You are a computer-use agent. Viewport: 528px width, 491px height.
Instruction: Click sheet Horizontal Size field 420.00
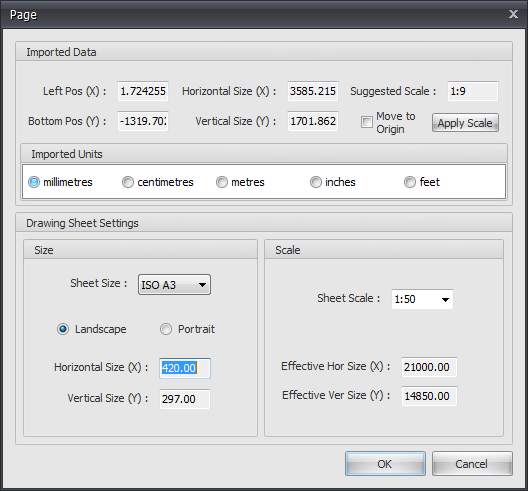(x=185, y=368)
